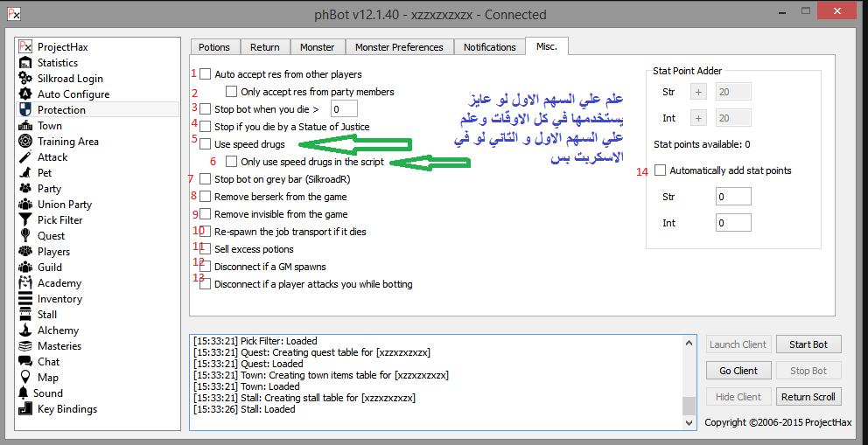Image resolution: width=868 pixels, height=445 pixels.
Task: Click the Auto Configure icon
Action: point(25,94)
